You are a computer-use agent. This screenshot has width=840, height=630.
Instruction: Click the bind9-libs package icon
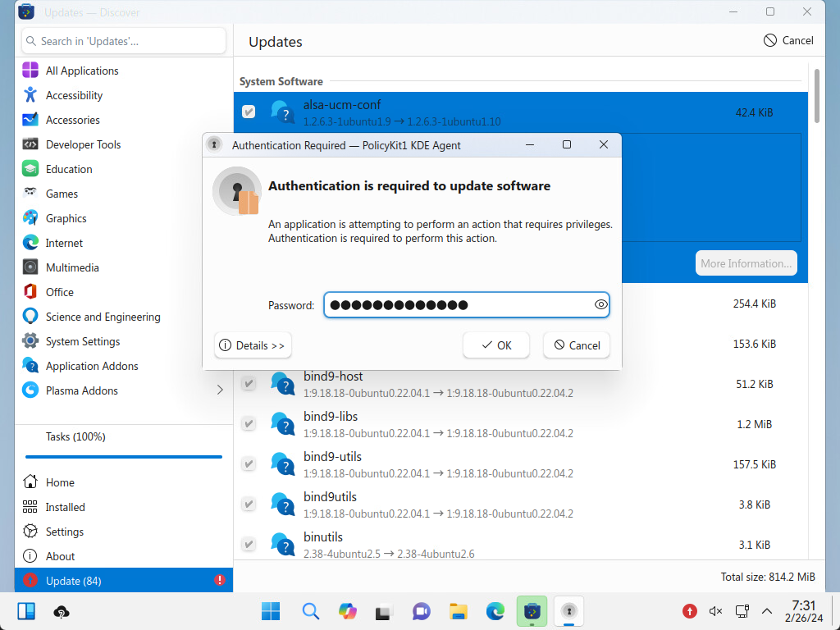[x=283, y=424]
